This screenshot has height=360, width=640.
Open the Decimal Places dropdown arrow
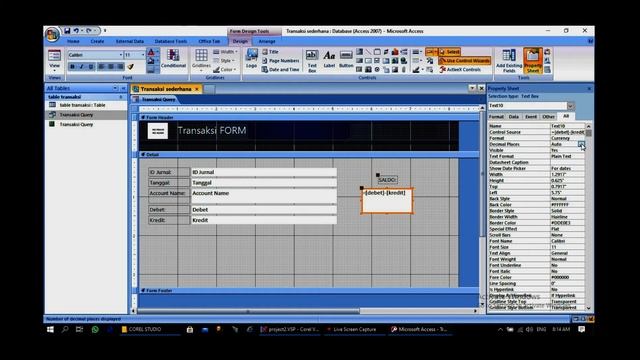click(581, 144)
